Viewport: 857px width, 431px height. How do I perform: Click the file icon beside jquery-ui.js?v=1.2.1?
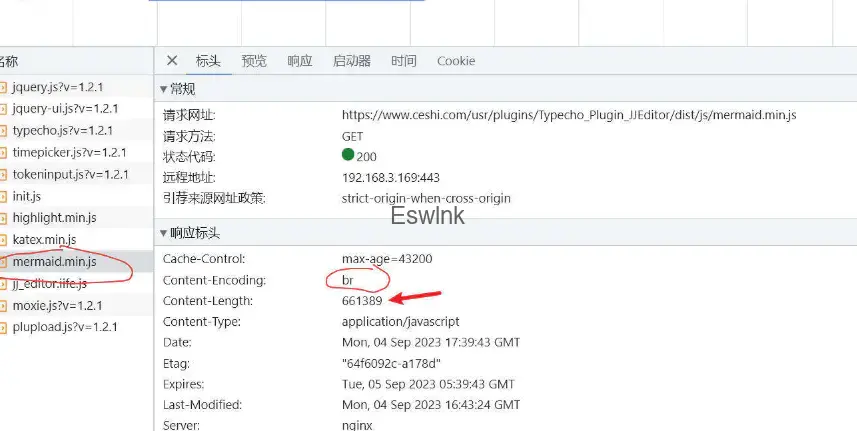[x=3, y=109]
